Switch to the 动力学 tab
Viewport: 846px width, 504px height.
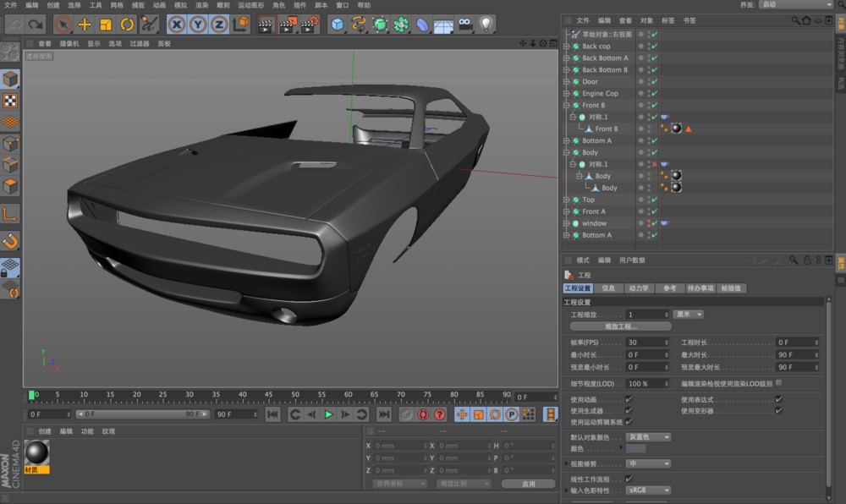point(639,288)
